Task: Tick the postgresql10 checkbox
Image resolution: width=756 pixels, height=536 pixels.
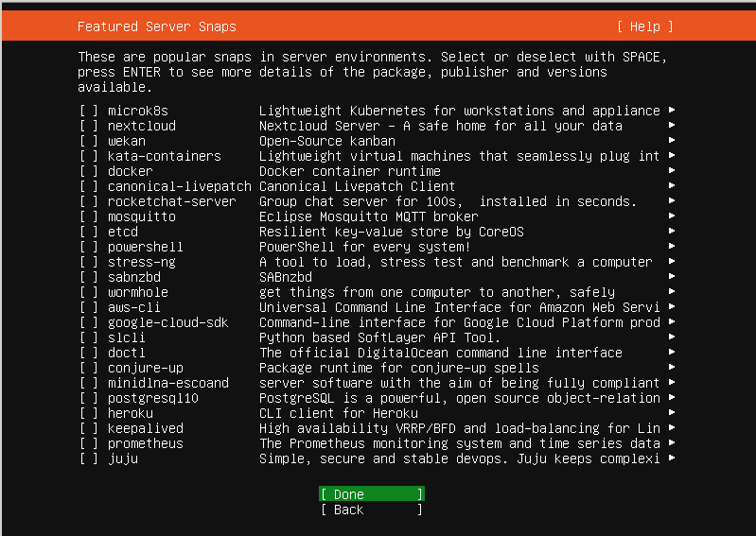Action: click(89, 398)
